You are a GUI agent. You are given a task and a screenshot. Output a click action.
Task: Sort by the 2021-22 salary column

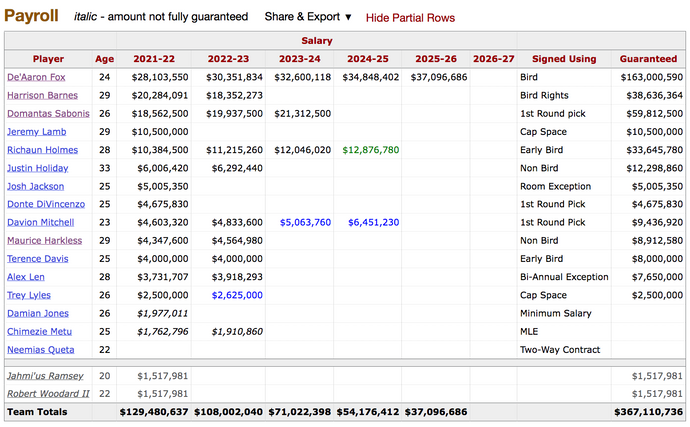154,59
